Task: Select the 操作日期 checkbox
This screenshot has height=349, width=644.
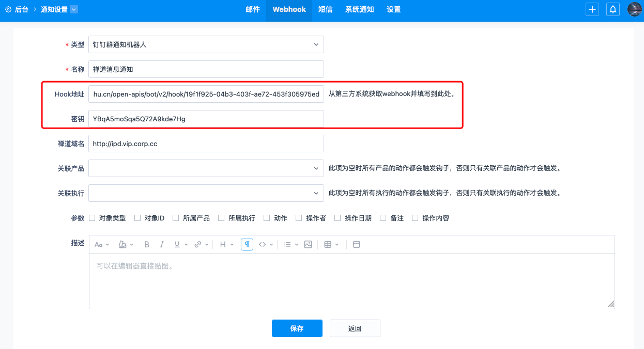Action: point(338,218)
